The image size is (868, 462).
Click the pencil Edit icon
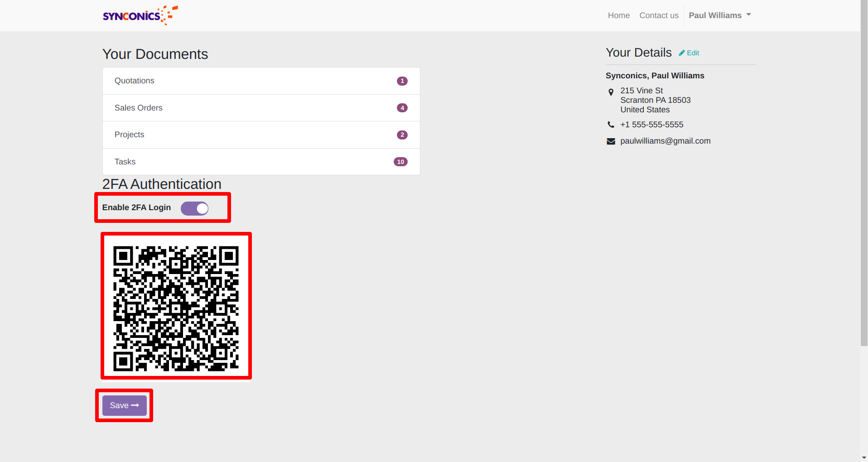(x=682, y=53)
